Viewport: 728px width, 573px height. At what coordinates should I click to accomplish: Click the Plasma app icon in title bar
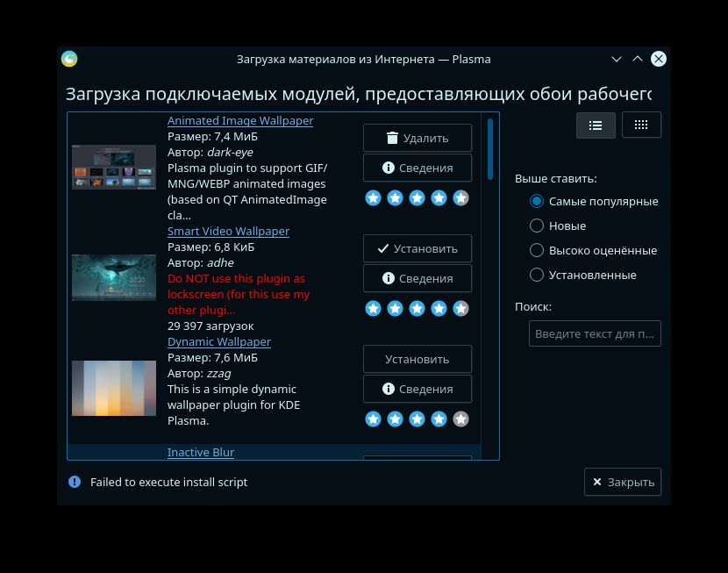(x=69, y=59)
